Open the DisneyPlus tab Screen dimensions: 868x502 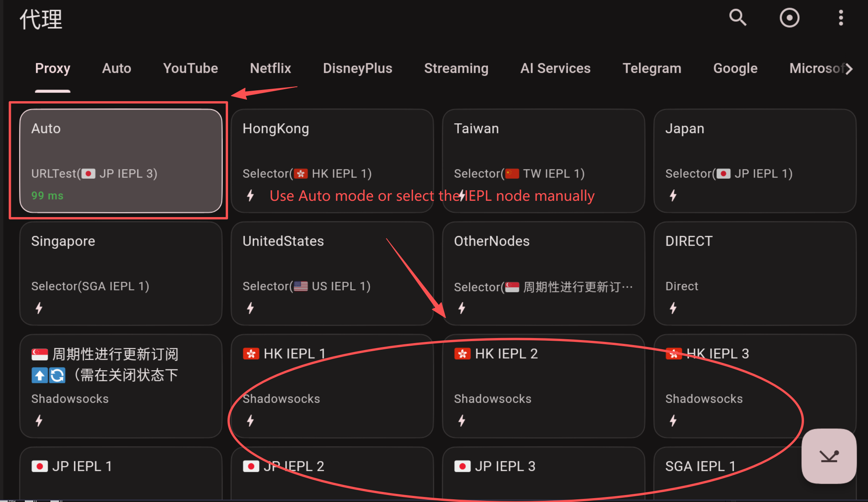tap(358, 68)
